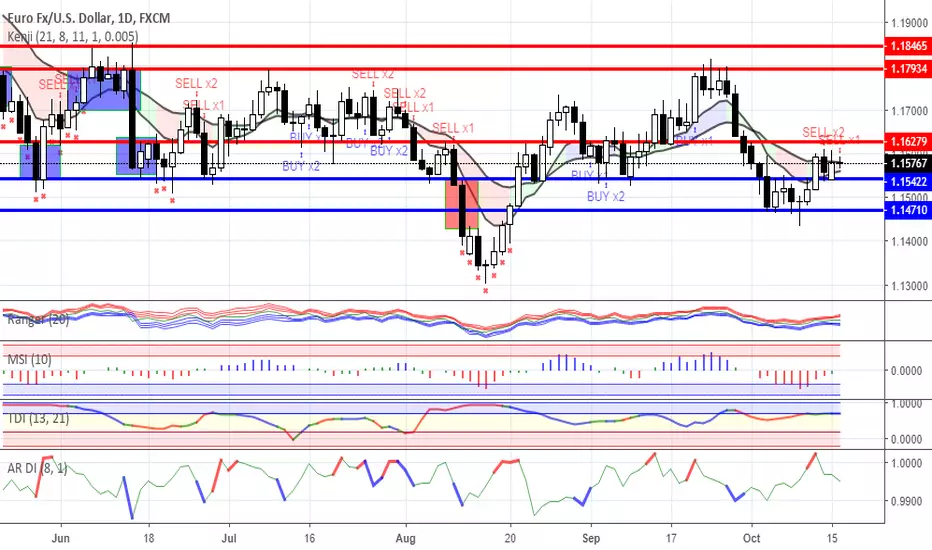Click the 20 date tick after Aug
932x550 pixels.
[x=510, y=538]
